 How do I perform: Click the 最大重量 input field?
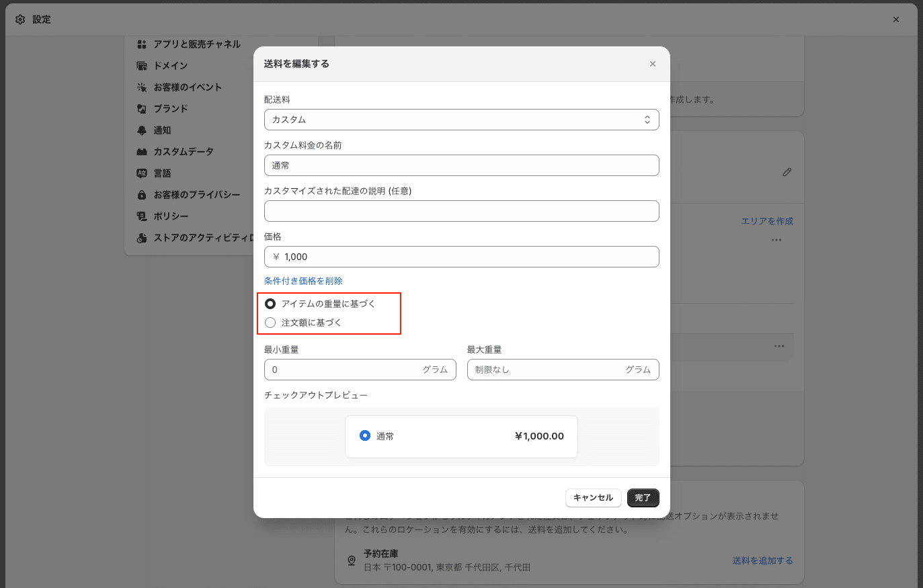[x=563, y=369]
